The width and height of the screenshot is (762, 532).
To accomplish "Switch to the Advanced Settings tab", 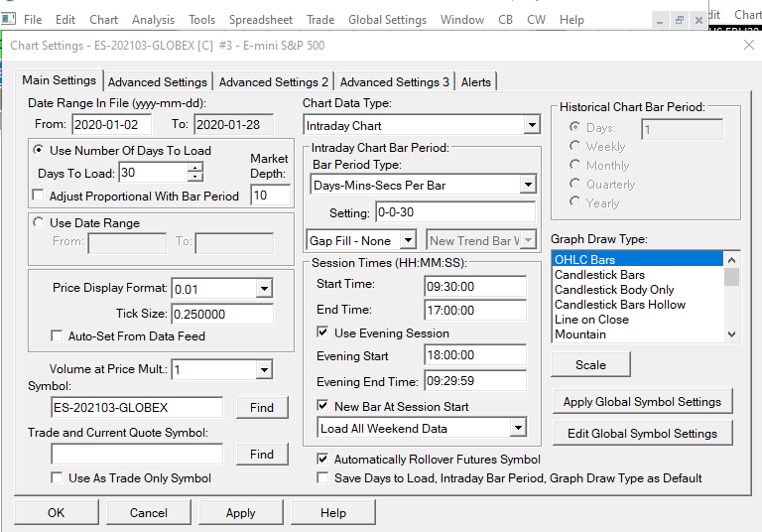I will tap(158, 82).
